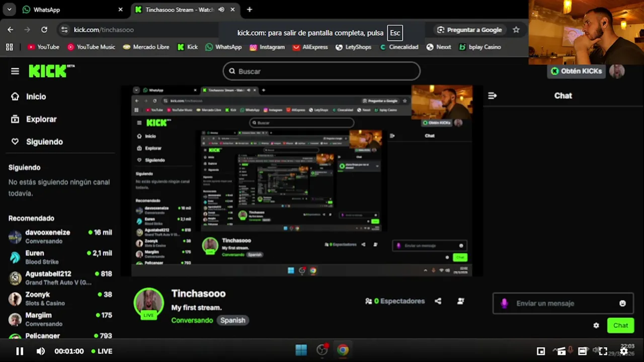
Task: Select the Spanish language tag
Action: (x=232, y=320)
